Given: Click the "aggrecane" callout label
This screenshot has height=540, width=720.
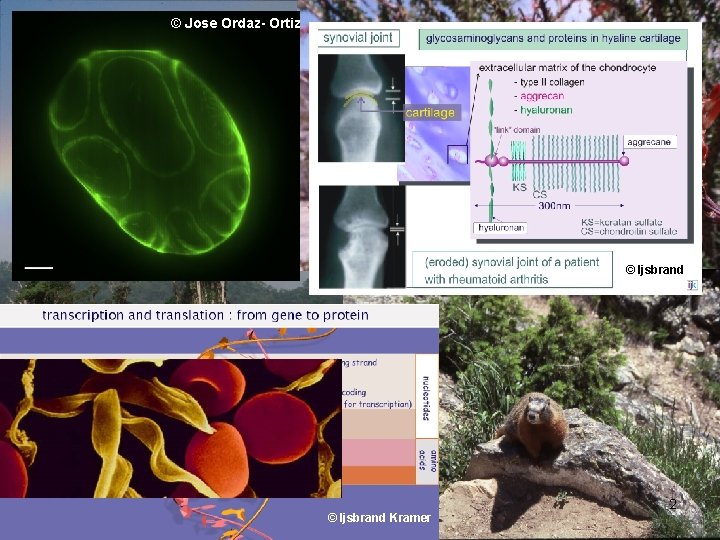Looking at the screenshot, I should (x=649, y=142).
